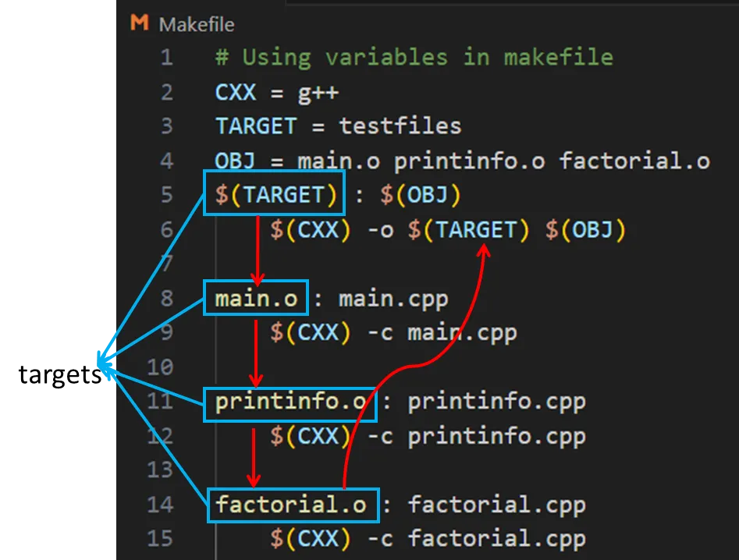Click the boxed main.o target
Screen dimensions: 739x560
coord(257,298)
